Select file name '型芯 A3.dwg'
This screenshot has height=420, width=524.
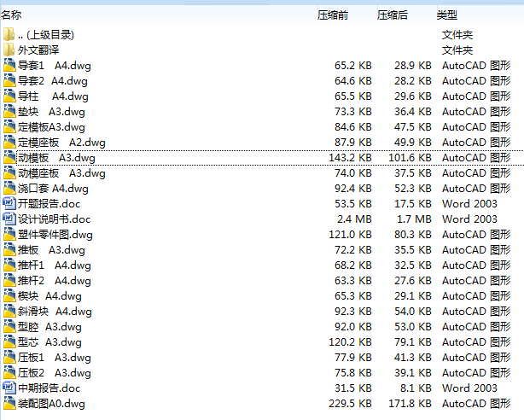pos(49,342)
